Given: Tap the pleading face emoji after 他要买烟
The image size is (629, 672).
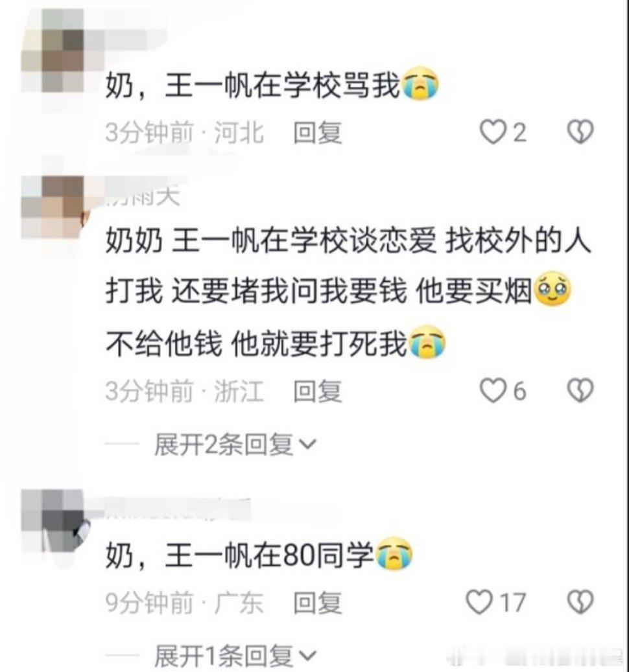Looking at the screenshot, I should [x=552, y=288].
